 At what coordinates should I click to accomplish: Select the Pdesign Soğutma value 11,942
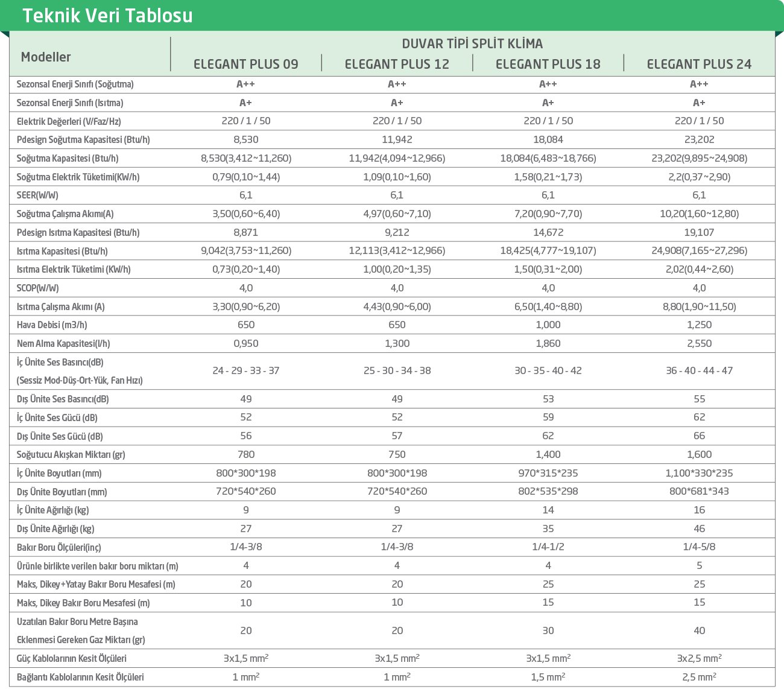(x=397, y=139)
